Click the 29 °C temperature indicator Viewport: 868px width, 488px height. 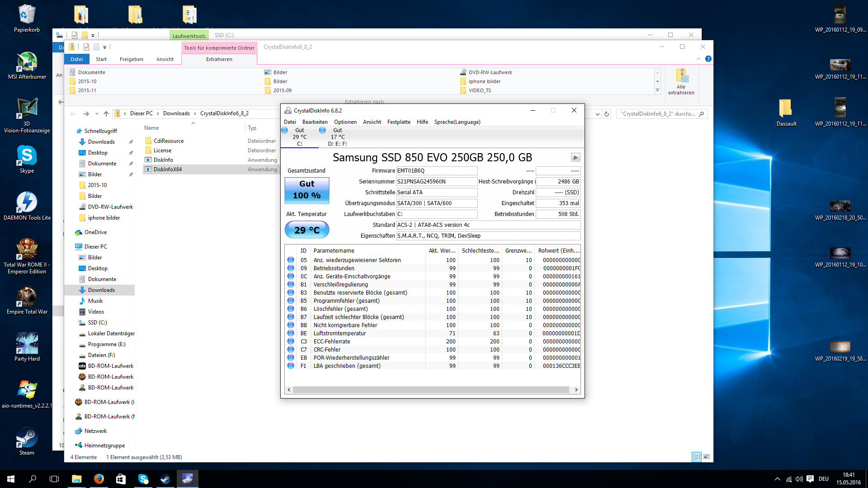307,230
